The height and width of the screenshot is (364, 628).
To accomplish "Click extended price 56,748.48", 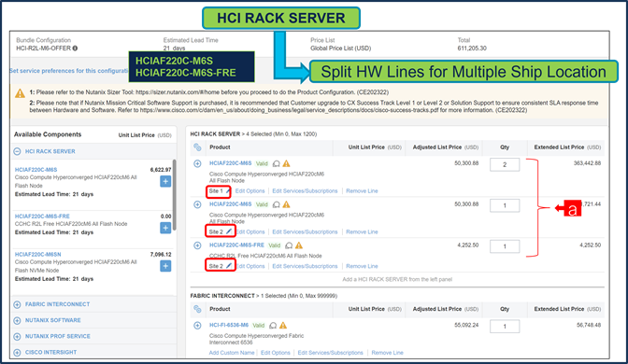I will (x=589, y=325).
